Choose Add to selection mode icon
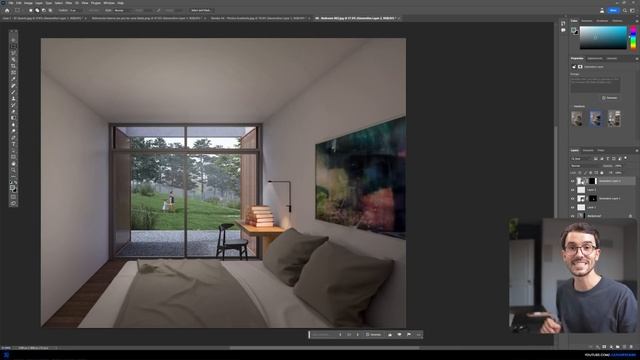Image resolution: width=640 pixels, height=360 pixels. [37, 10]
